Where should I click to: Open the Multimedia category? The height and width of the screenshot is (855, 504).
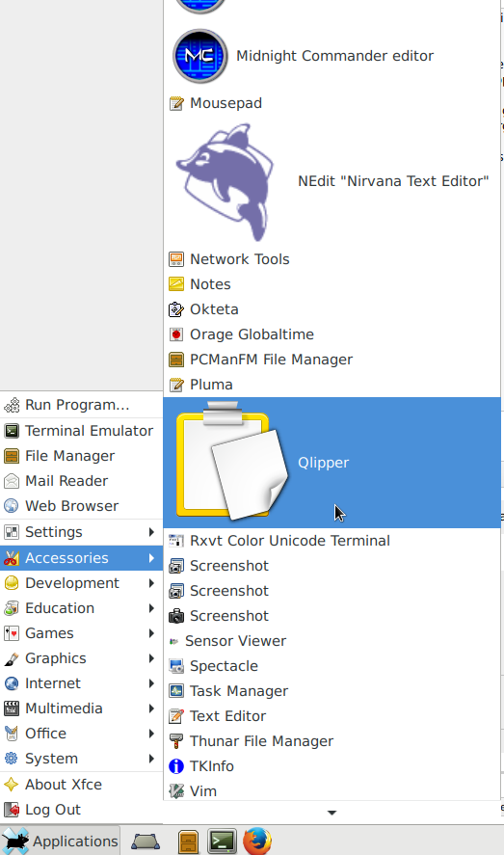coord(81,708)
